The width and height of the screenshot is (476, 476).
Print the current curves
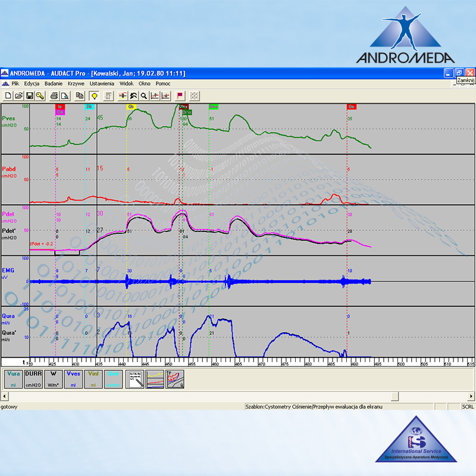click(x=53, y=96)
